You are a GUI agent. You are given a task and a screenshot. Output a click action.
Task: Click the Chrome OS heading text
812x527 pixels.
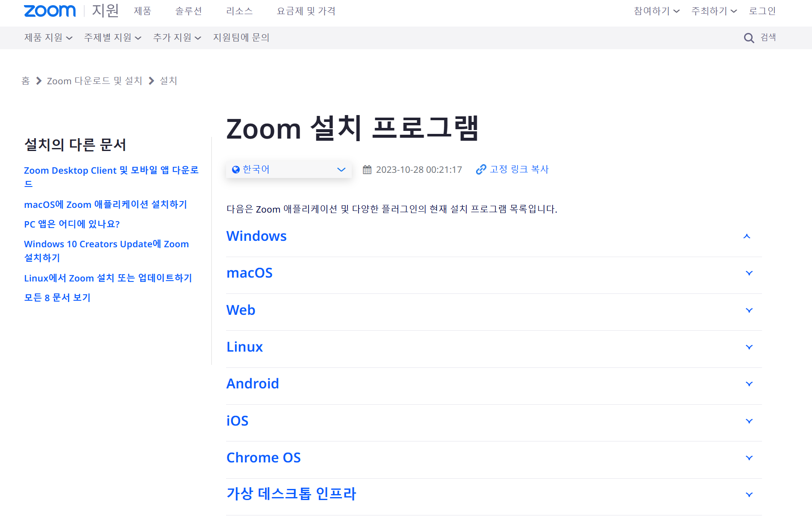(264, 458)
